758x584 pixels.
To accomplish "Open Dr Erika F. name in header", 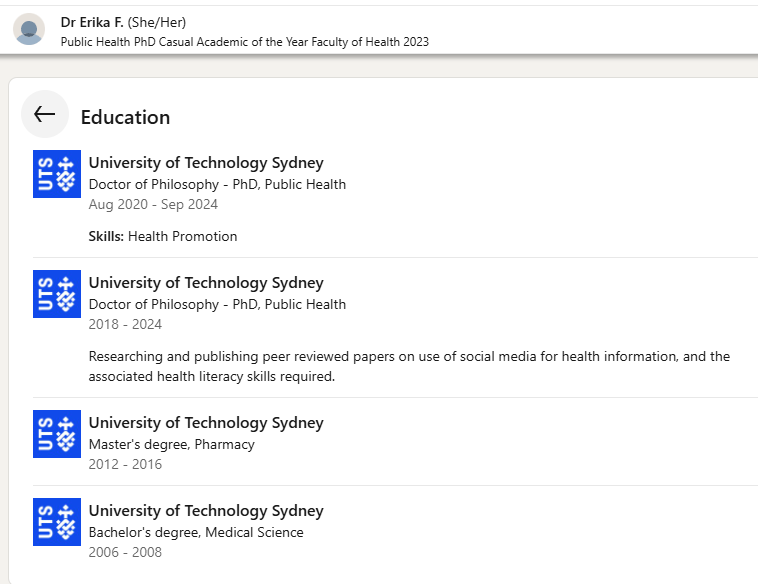I will (x=92, y=22).
